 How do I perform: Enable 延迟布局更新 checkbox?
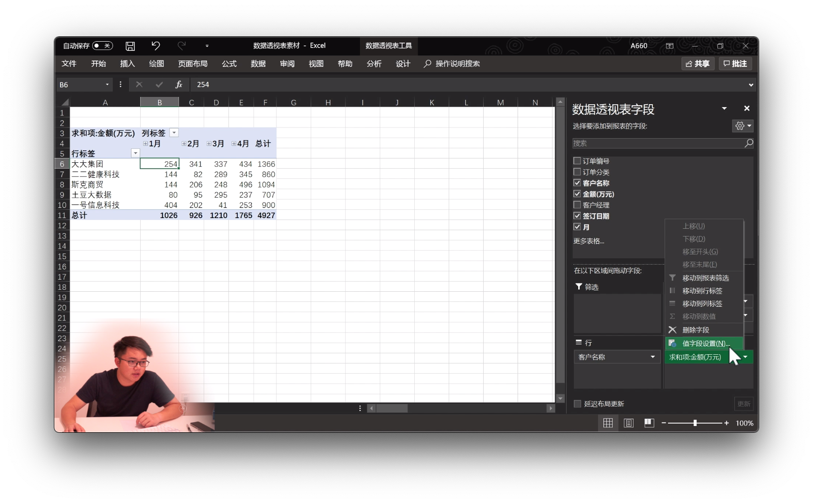click(x=577, y=404)
